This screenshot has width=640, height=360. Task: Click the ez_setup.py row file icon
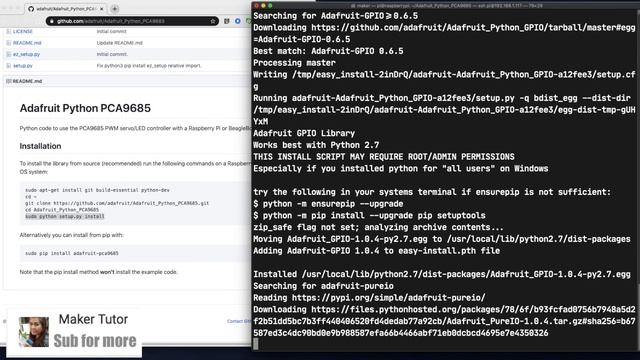point(9,54)
